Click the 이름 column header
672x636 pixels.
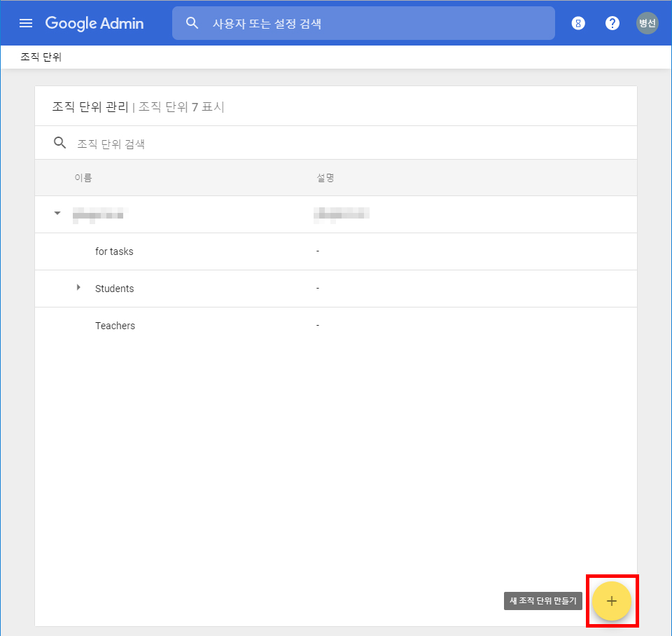(83, 177)
